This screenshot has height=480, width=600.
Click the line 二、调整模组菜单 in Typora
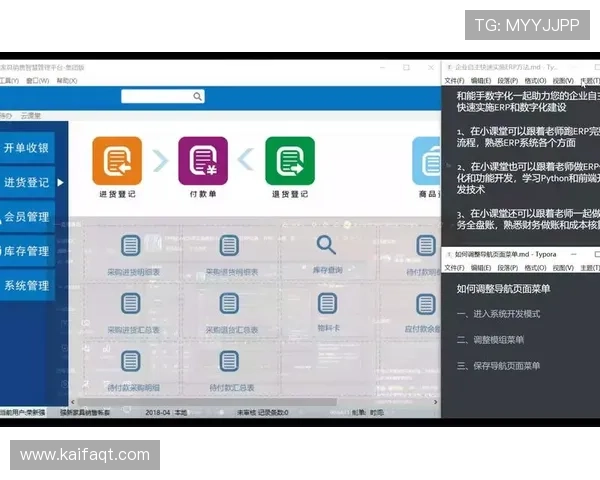(x=490, y=340)
